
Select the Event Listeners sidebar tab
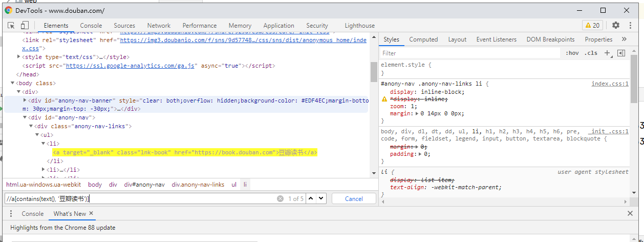click(496, 39)
